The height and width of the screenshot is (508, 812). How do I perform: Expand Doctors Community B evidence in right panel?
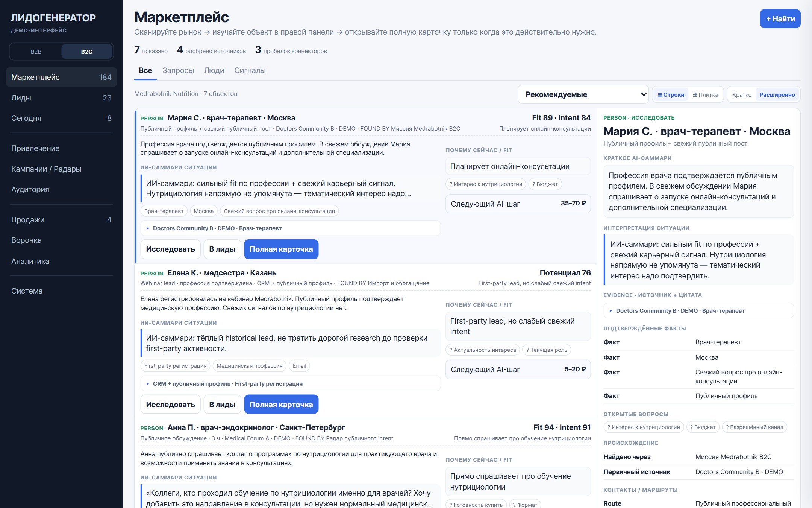[698, 311]
